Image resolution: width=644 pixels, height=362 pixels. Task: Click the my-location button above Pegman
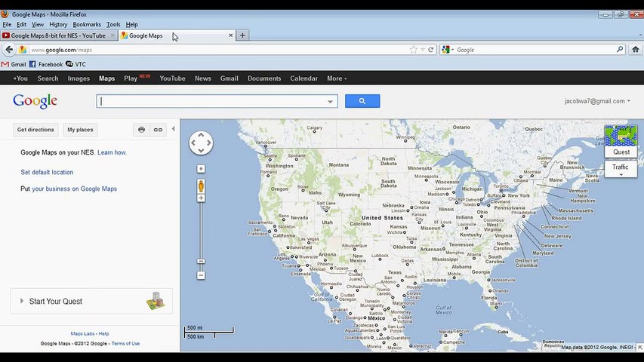pos(201,169)
